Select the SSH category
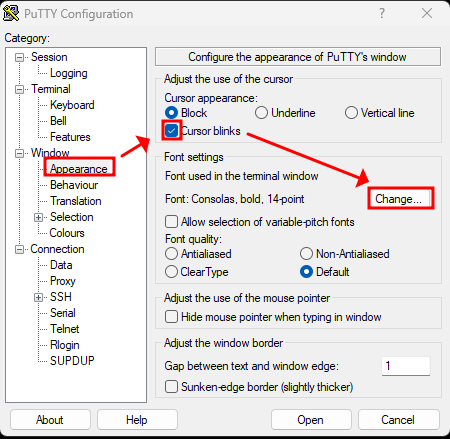450x439 pixels. [x=61, y=297]
